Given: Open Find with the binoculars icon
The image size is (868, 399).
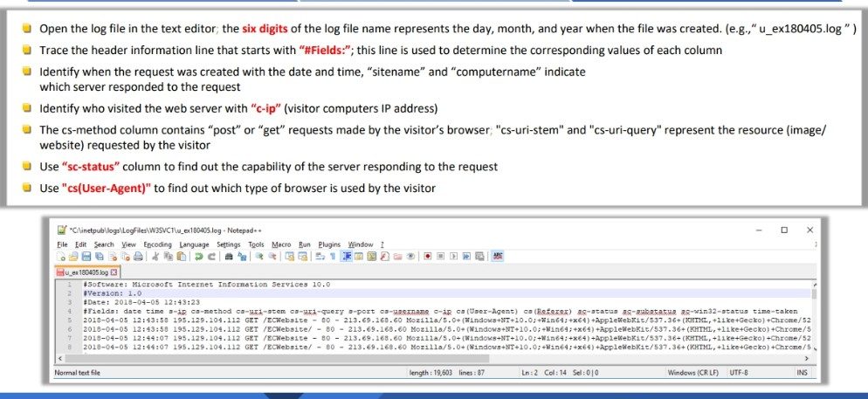Looking at the screenshot, I should (229, 256).
